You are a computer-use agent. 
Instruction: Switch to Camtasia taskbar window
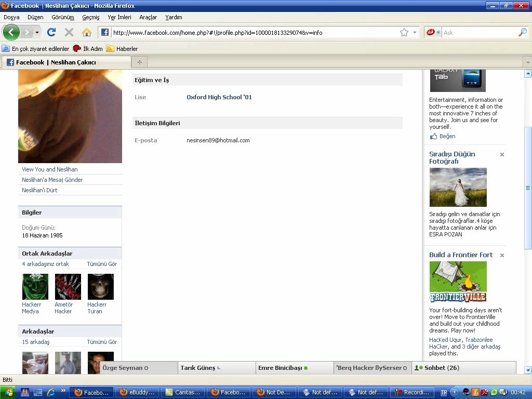pos(183,392)
